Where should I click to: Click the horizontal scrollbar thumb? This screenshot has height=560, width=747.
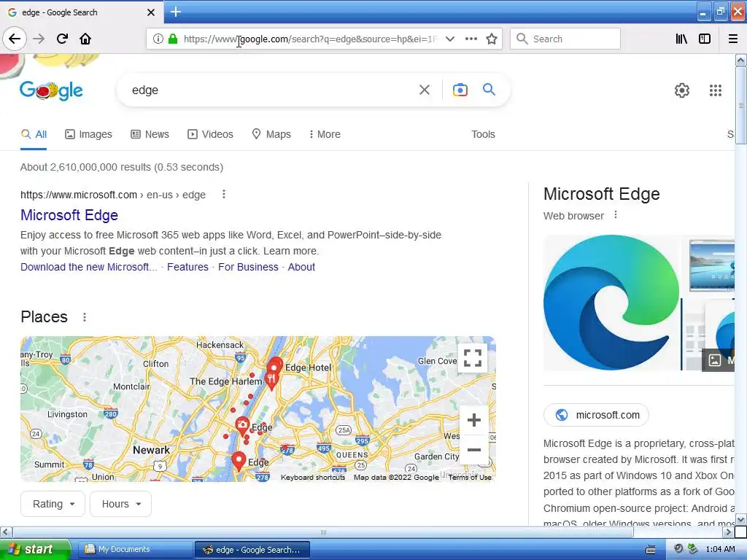(x=323, y=532)
